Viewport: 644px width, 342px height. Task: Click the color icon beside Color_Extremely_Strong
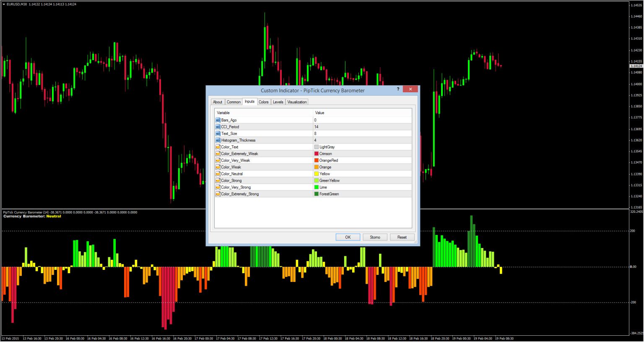click(x=218, y=194)
